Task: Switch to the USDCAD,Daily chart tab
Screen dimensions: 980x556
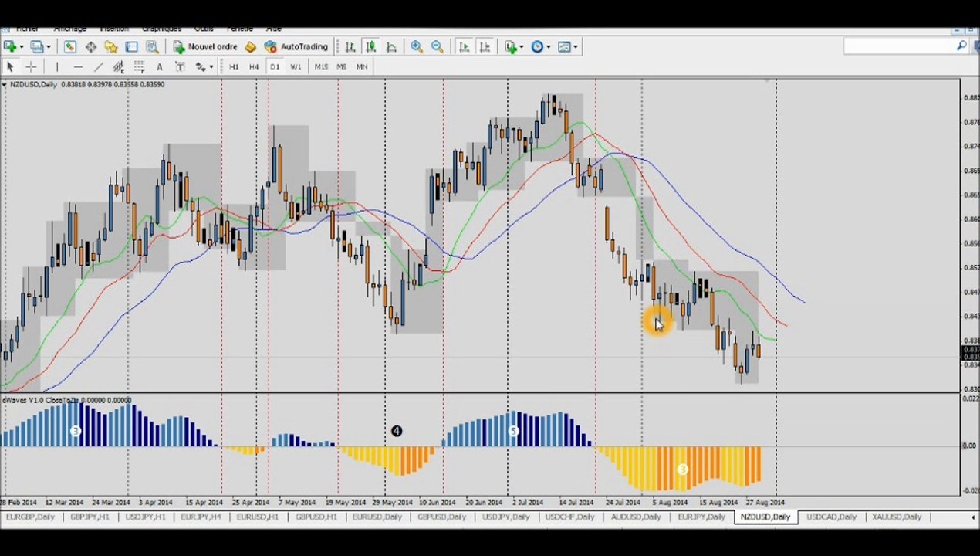Action: click(832, 517)
